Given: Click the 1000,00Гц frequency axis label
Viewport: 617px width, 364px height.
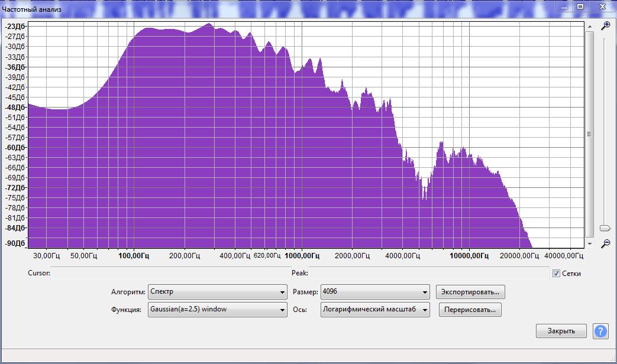Looking at the screenshot, I should 302,255.
